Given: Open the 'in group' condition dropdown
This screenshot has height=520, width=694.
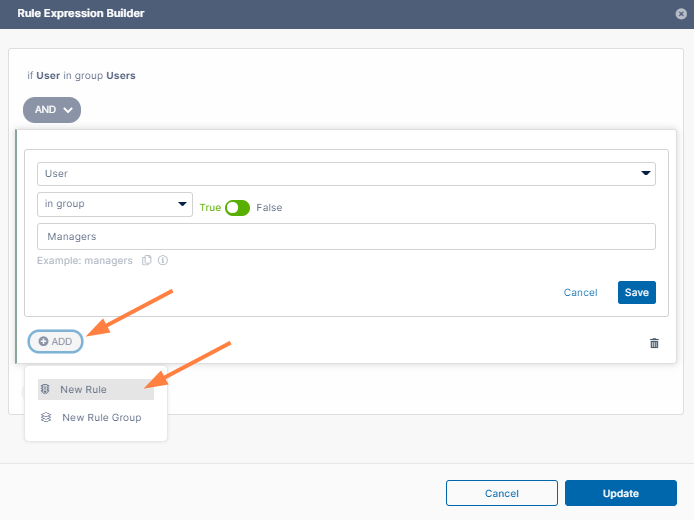Looking at the screenshot, I should tap(114, 204).
